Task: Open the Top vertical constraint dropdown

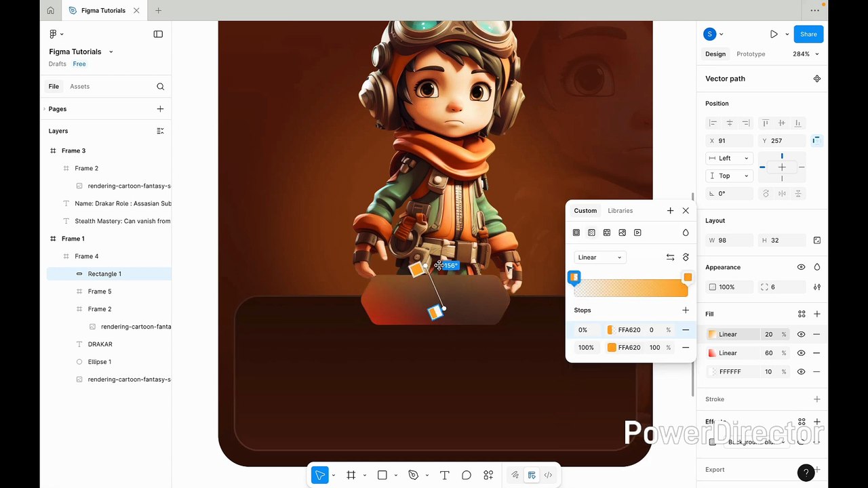Action: coord(729,176)
